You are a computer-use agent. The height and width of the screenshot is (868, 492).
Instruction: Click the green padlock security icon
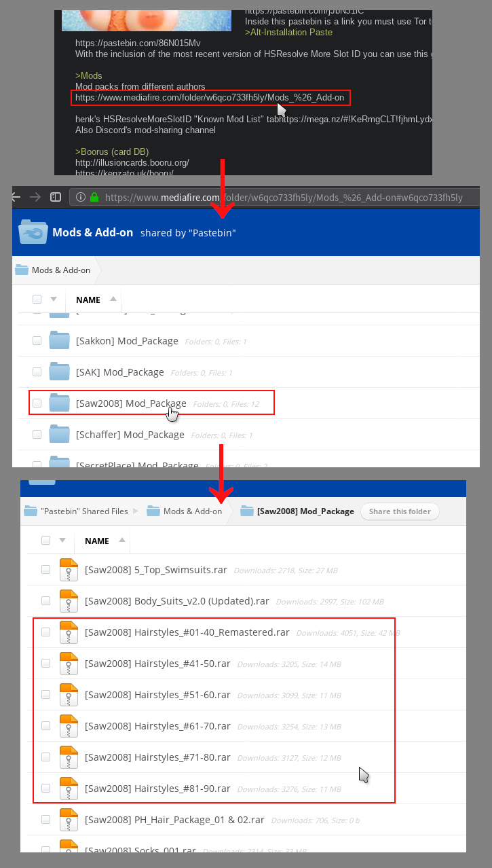pyautogui.click(x=94, y=197)
